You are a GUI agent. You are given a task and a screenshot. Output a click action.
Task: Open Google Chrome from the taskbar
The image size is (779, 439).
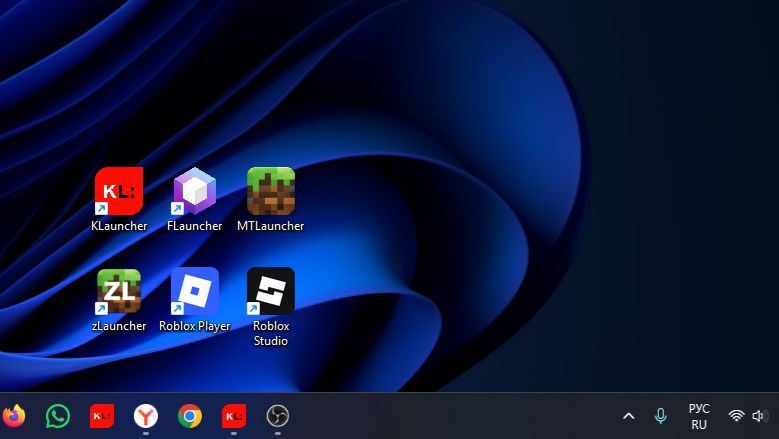click(x=190, y=416)
